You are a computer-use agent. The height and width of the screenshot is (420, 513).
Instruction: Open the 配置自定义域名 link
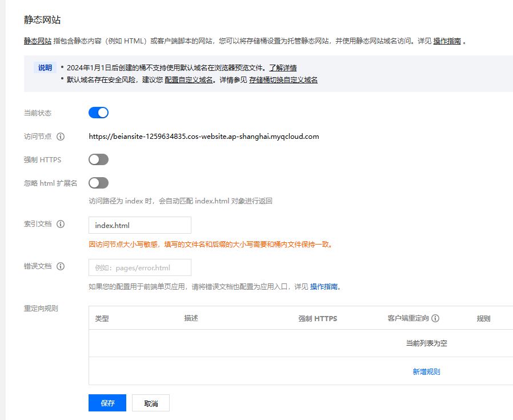point(189,80)
